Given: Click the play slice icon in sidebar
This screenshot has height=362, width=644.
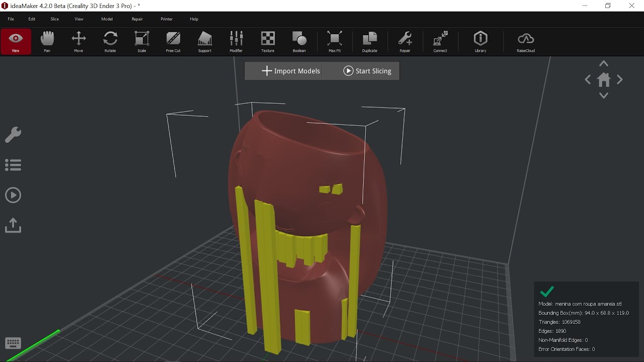Looking at the screenshot, I should 13,195.
